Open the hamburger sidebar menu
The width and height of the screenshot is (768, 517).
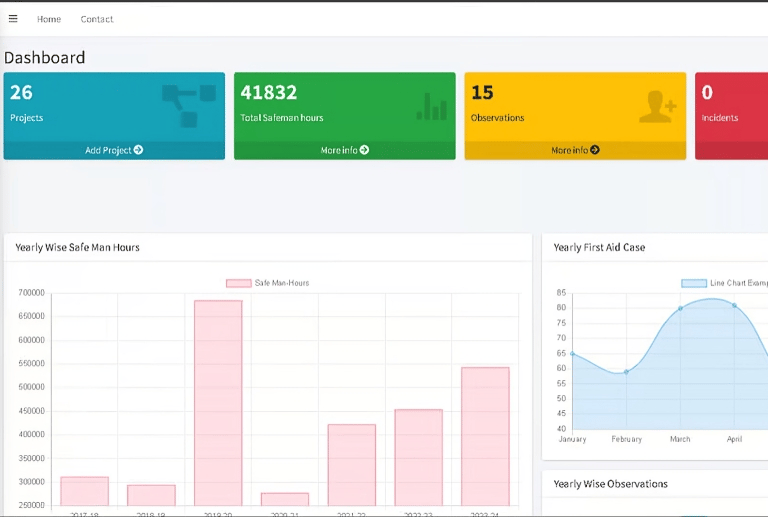[13, 19]
